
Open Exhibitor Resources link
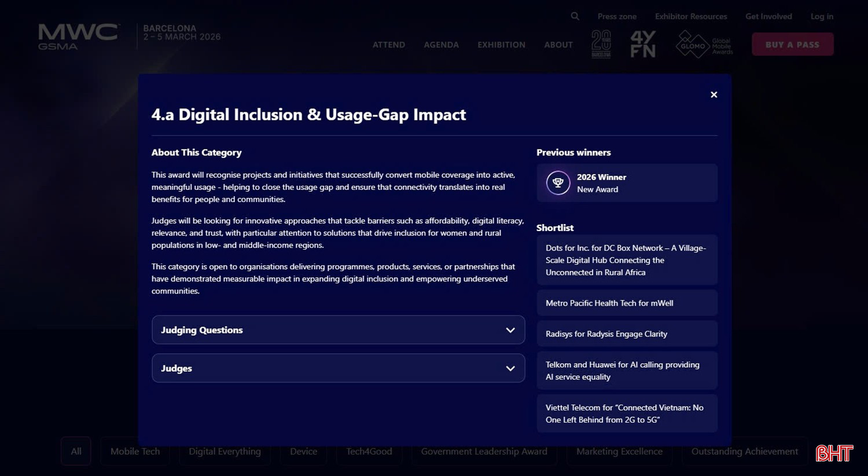tap(691, 16)
